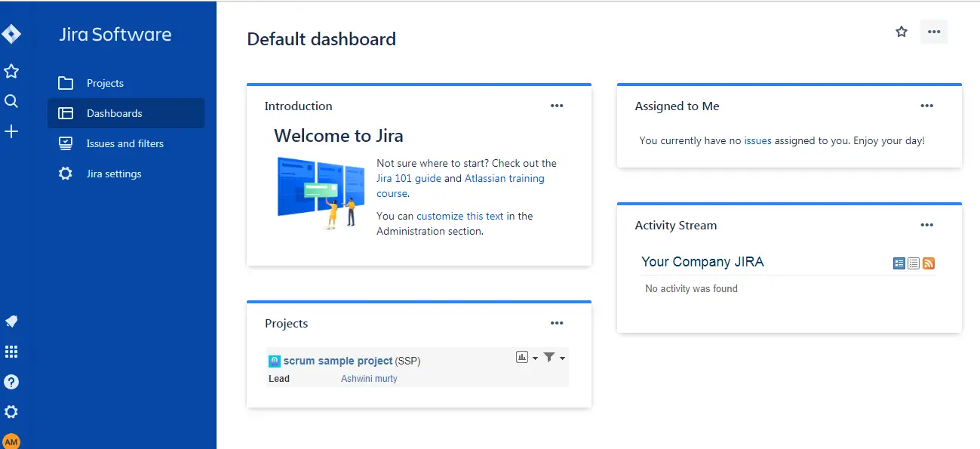Click the Create plus icon in sidebar
The image size is (980, 449).
pyautogui.click(x=11, y=131)
